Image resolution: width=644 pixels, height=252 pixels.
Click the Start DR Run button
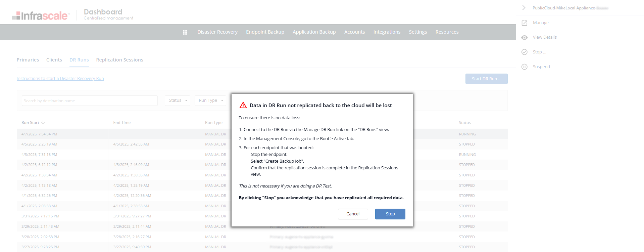pos(486,79)
